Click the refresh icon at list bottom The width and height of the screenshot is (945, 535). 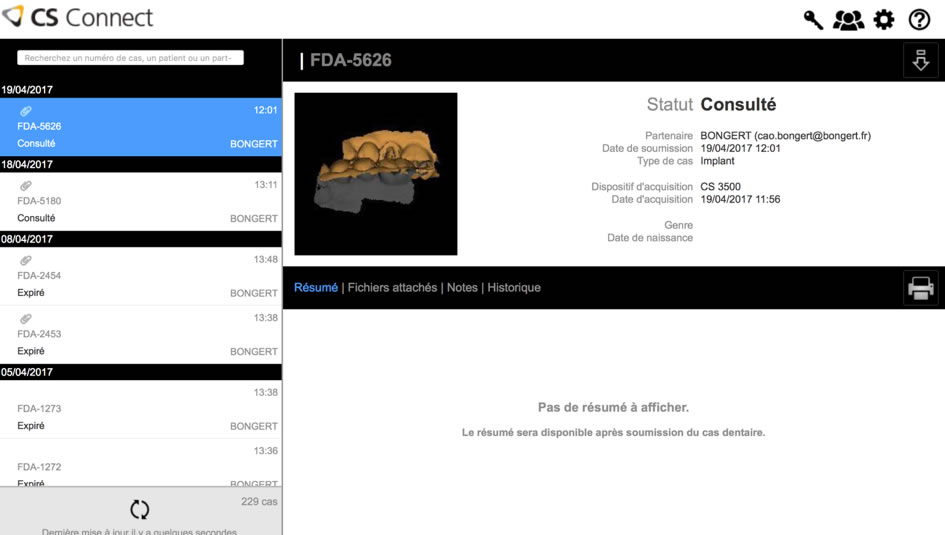[x=140, y=509]
